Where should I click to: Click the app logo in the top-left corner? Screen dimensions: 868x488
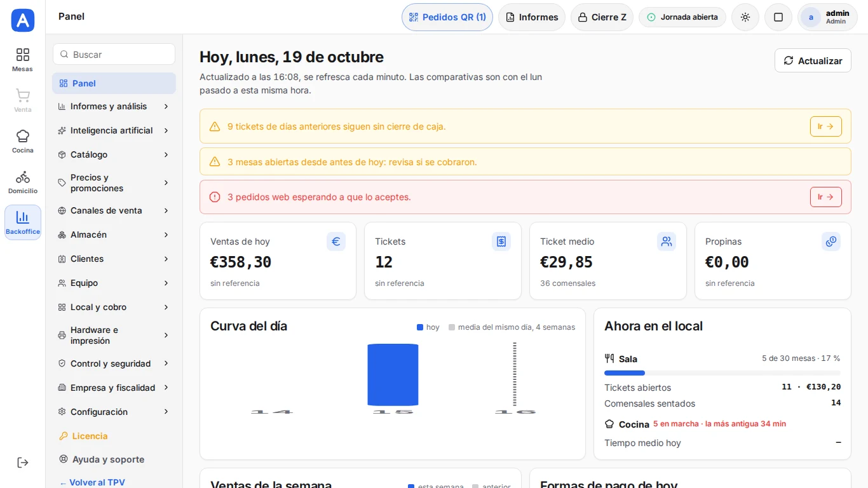[x=23, y=20]
